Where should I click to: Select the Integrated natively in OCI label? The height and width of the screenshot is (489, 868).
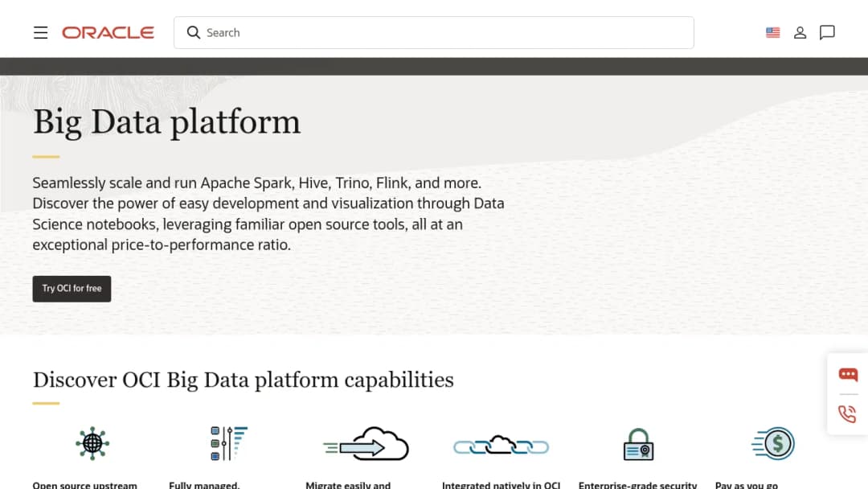501,485
